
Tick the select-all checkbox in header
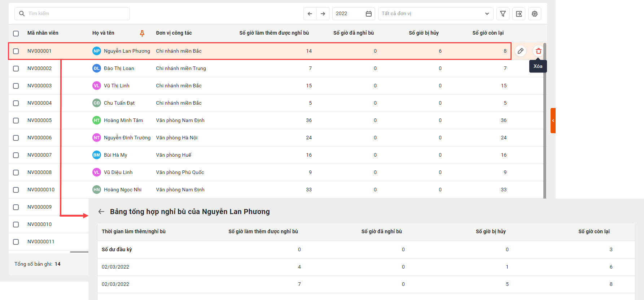point(16,33)
